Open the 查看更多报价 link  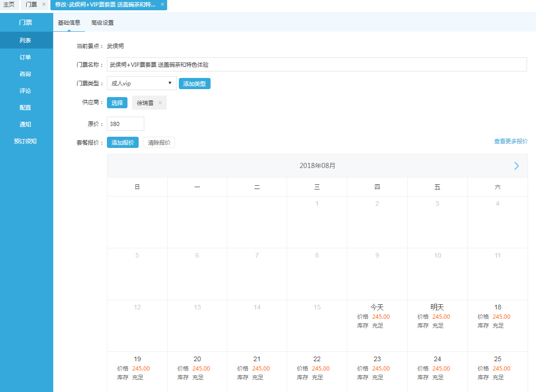point(511,141)
